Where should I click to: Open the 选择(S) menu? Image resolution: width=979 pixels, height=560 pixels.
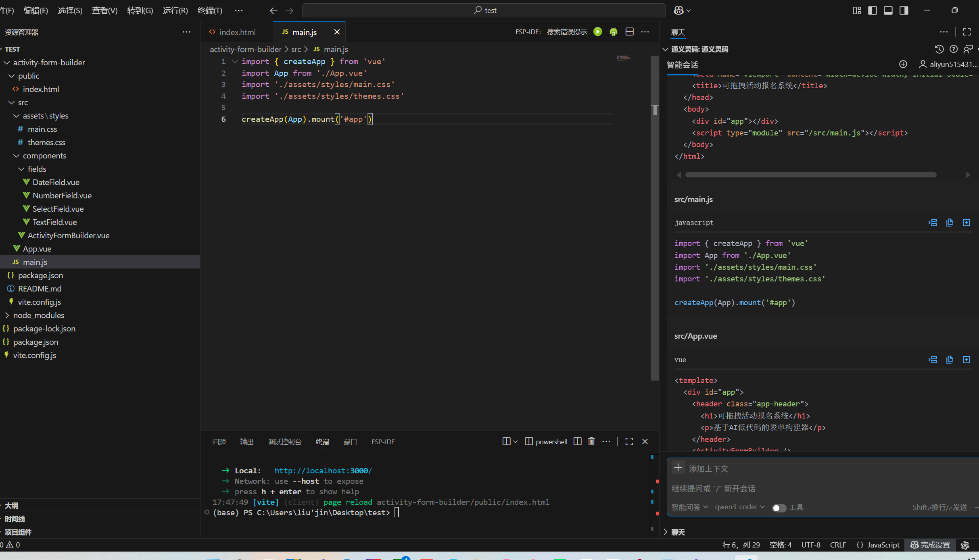click(70, 10)
